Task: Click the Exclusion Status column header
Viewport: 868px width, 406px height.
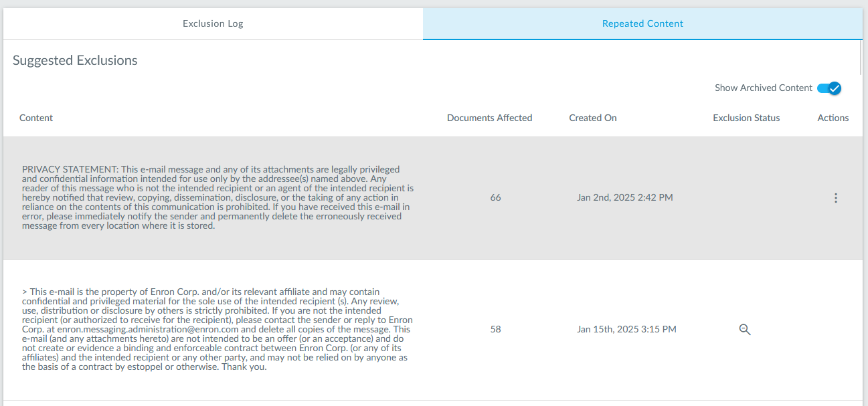Action: (x=746, y=118)
